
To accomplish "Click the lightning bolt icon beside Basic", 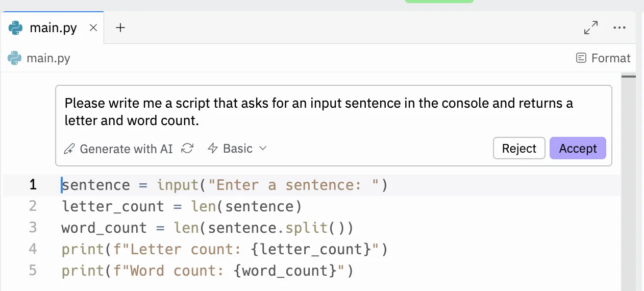I will (x=213, y=149).
